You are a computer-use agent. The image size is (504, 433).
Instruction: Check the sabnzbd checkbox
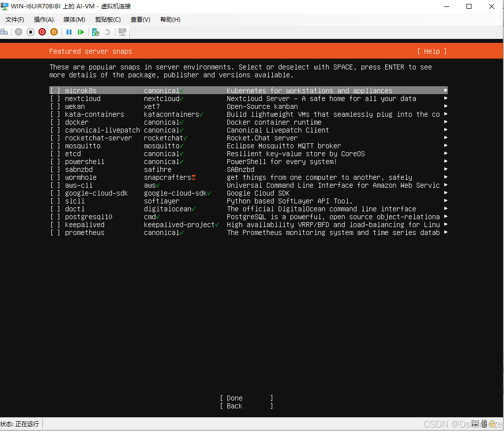[x=55, y=169]
